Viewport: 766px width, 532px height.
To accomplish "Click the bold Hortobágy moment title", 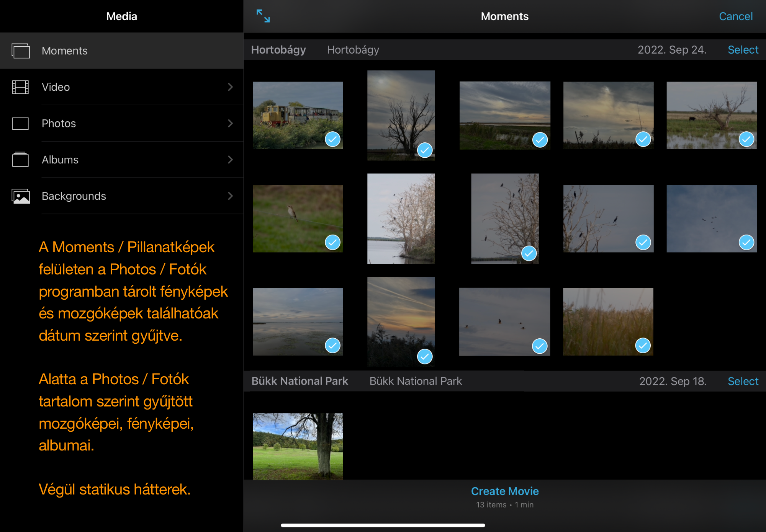I will tap(278, 50).
